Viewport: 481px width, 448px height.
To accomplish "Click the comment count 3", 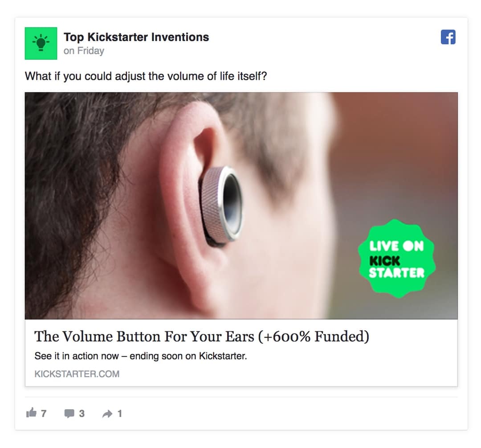I will (x=82, y=414).
